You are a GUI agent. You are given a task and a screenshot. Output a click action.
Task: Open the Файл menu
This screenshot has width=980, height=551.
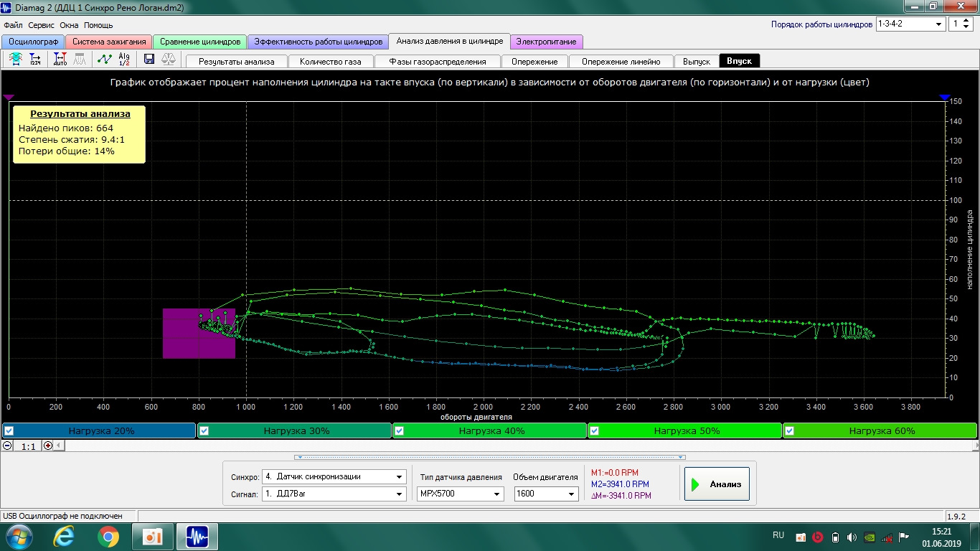tap(13, 25)
